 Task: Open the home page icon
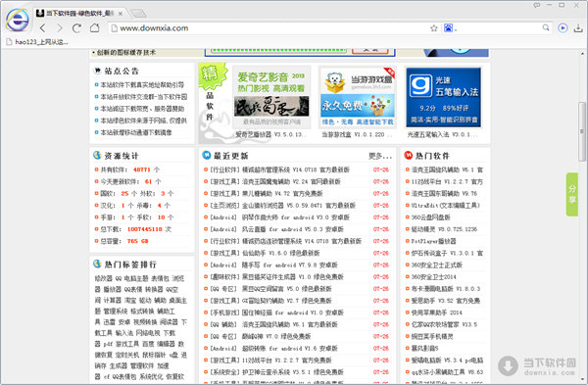tap(94, 27)
